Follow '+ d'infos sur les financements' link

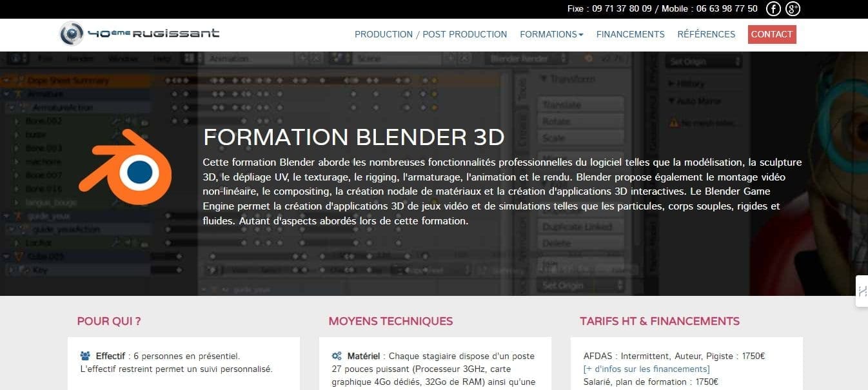[647, 369]
